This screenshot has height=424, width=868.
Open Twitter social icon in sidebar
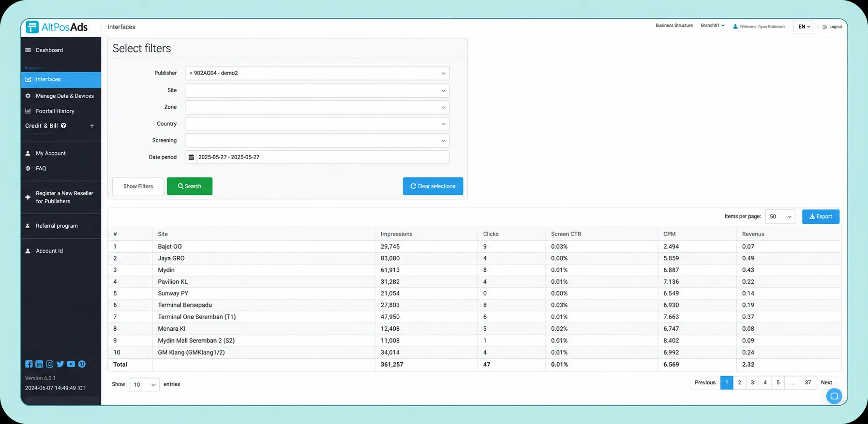point(60,364)
